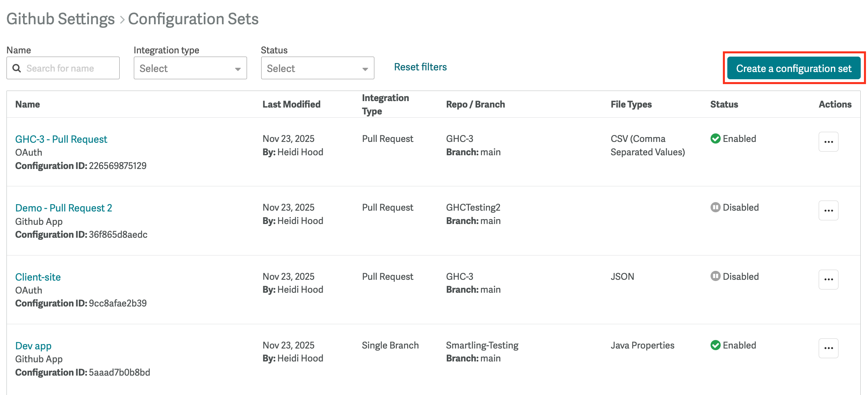Image resolution: width=868 pixels, height=395 pixels.
Task: Click the green Enabled checkmark for Dev app
Action: click(x=715, y=345)
